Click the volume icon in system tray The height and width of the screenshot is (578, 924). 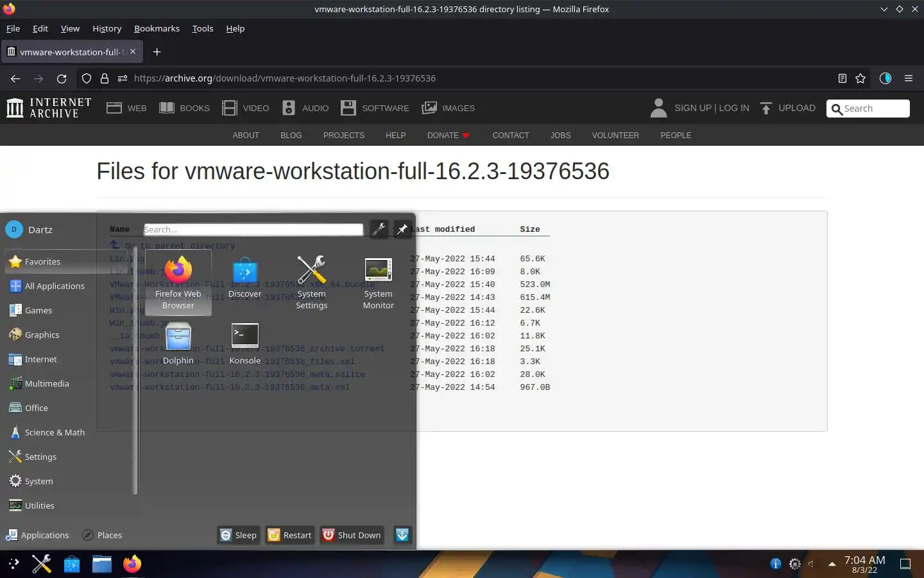coord(812,564)
